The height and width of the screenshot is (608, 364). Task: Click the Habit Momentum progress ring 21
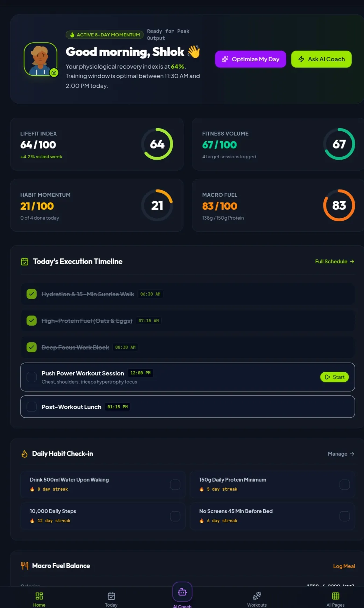pyautogui.click(x=157, y=205)
